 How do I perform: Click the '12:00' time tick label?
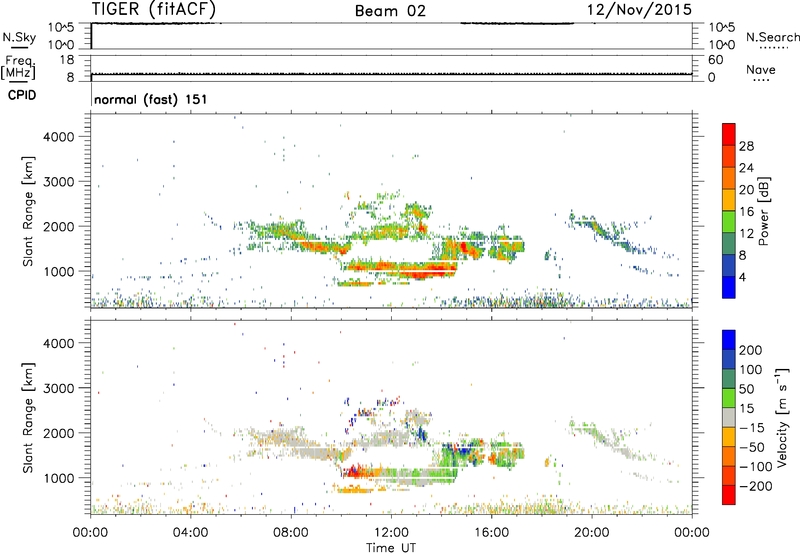point(391,533)
